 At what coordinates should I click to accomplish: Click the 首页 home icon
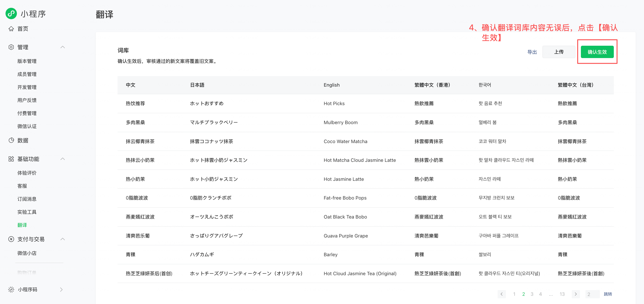click(x=11, y=29)
